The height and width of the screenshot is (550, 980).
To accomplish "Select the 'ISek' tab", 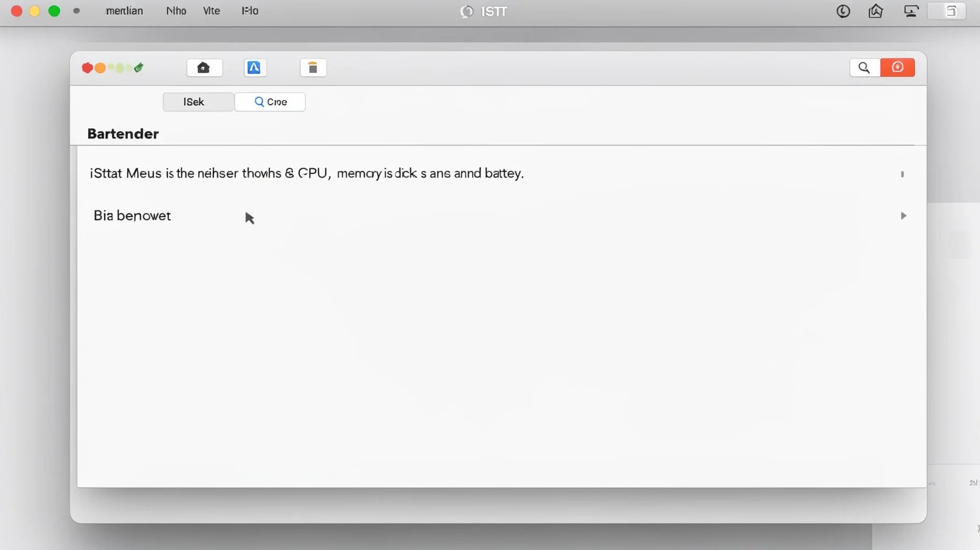I will click(198, 102).
